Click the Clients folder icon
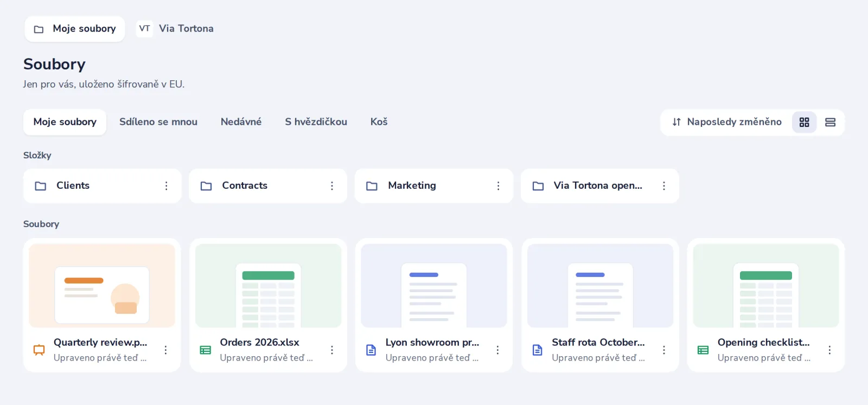Screen dimensions: 868x405 click(41, 186)
